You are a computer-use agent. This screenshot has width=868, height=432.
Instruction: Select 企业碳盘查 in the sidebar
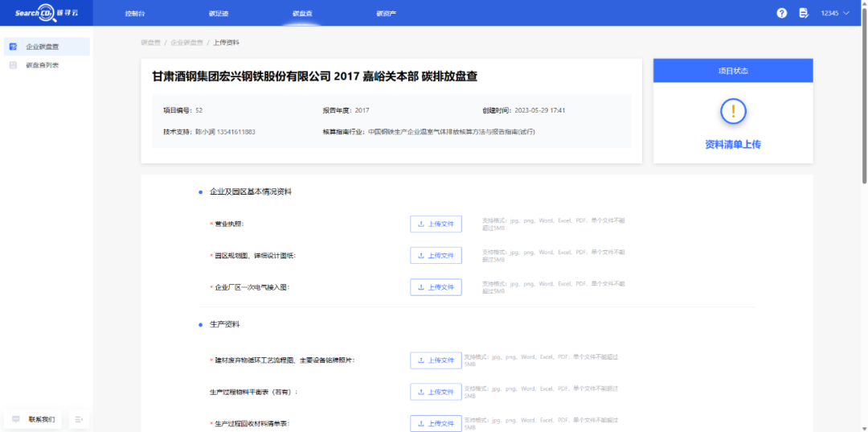click(47, 47)
